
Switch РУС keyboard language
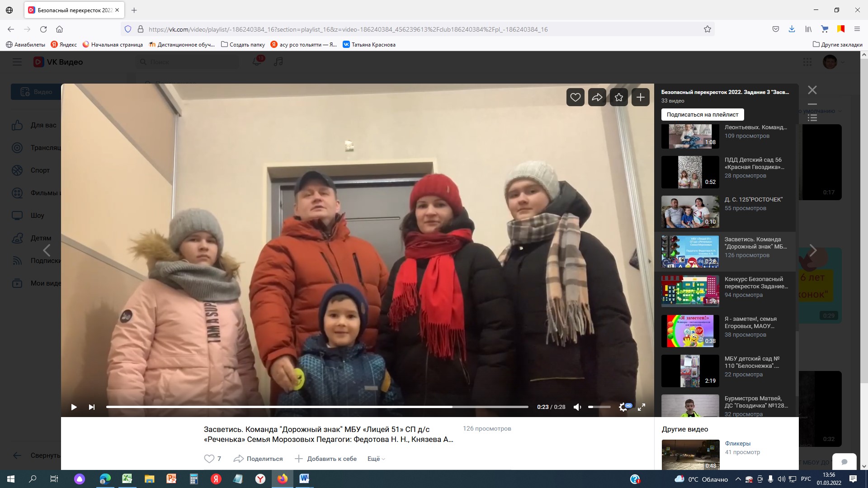click(x=806, y=479)
